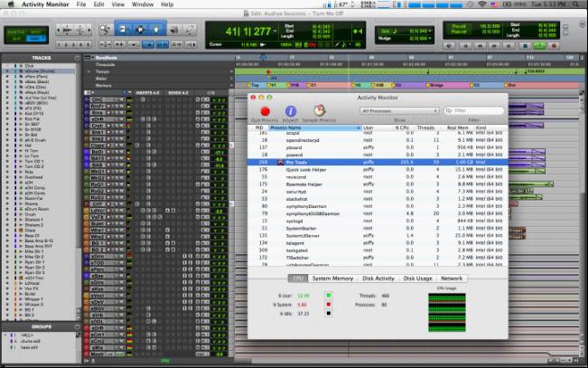Select the Trim tool in Pro Tools
Screen dimensions: 588x368
[x=123, y=29]
